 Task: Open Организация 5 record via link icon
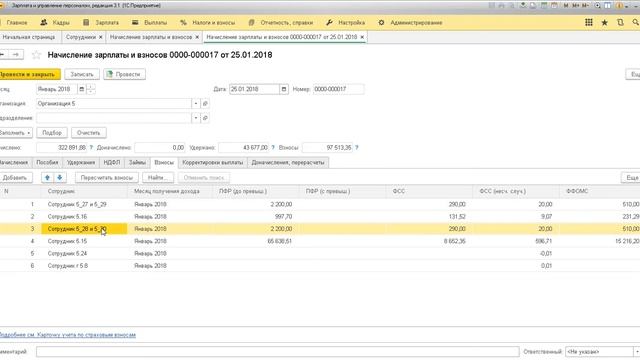205,104
